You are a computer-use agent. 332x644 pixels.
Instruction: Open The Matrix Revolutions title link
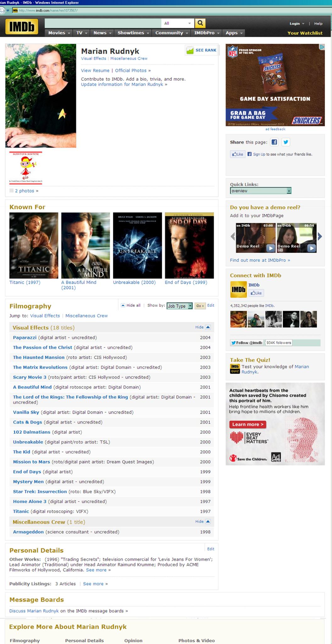click(40, 367)
